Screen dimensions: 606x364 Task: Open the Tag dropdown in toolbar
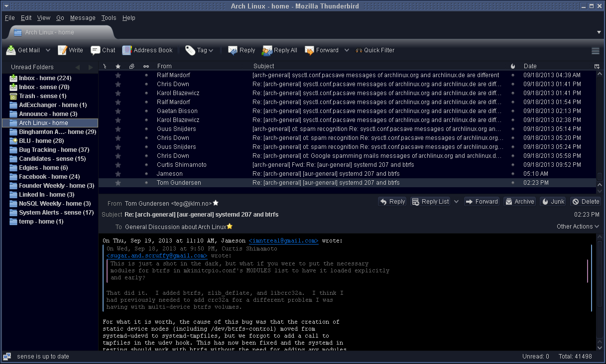click(x=199, y=50)
